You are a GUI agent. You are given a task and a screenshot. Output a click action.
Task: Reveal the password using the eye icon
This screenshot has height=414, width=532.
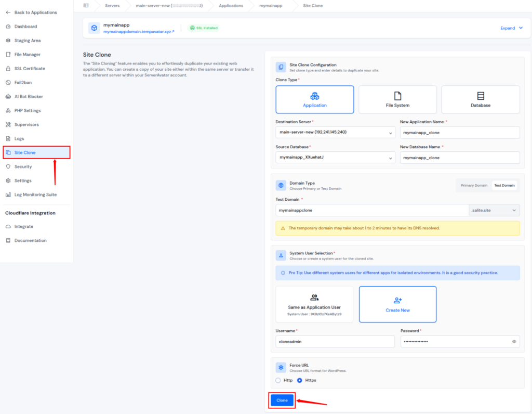pos(513,342)
